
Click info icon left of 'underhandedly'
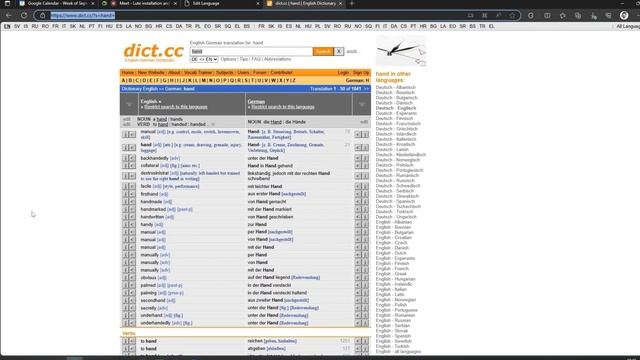[x=125, y=323]
